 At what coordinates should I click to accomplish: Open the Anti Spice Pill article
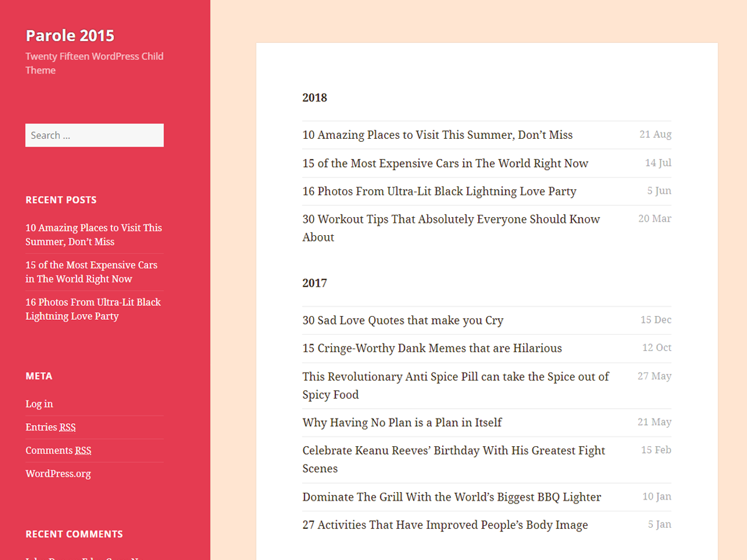(x=455, y=385)
